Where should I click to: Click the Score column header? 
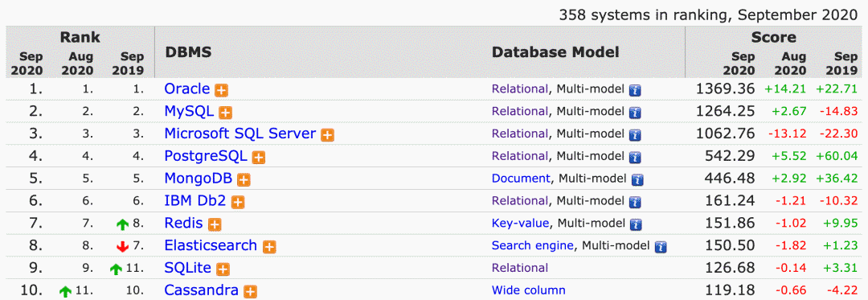pos(773,38)
